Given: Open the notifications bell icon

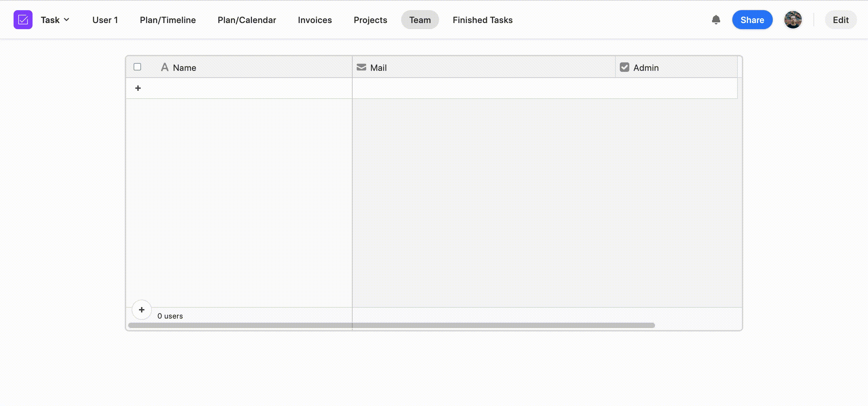Looking at the screenshot, I should click(716, 20).
